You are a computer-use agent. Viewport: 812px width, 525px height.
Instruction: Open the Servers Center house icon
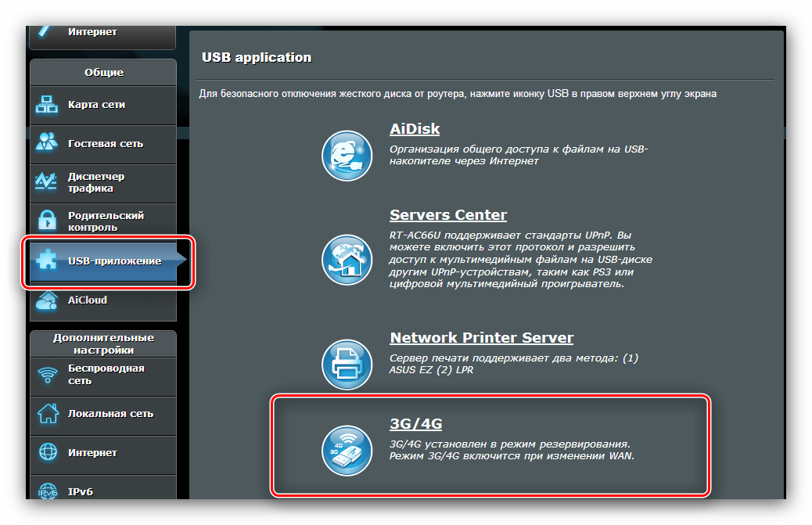tap(347, 259)
